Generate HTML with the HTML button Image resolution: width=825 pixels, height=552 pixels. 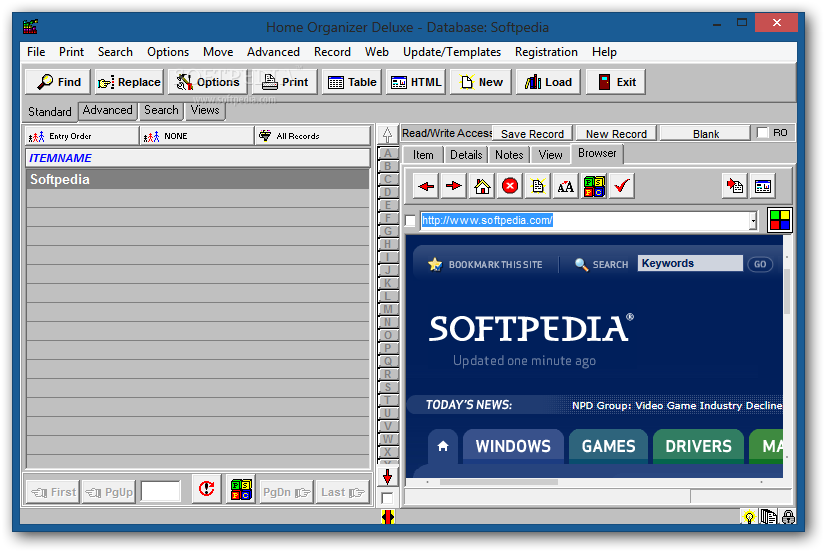[x=416, y=82]
